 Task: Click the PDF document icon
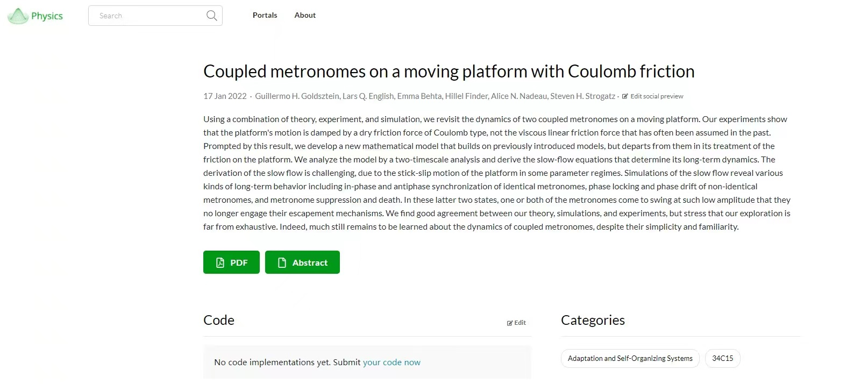pos(220,262)
